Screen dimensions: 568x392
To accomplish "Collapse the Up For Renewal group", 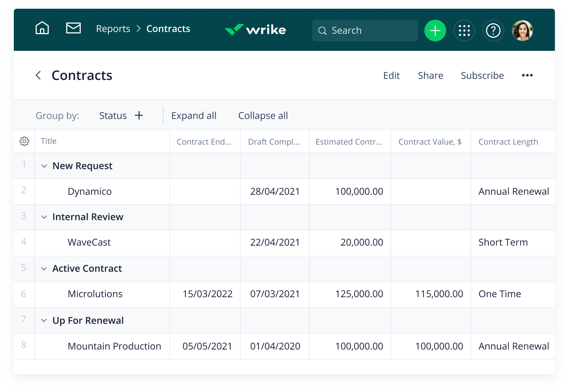I will [44, 320].
